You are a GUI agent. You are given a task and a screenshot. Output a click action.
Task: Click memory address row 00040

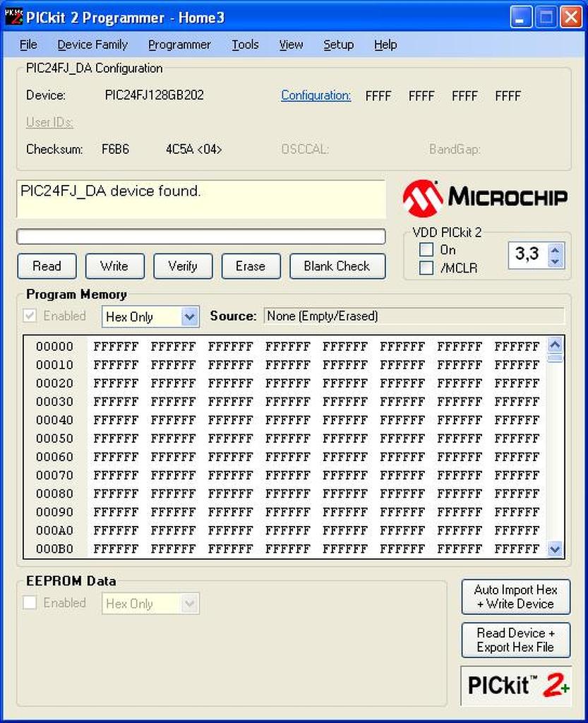(x=54, y=420)
